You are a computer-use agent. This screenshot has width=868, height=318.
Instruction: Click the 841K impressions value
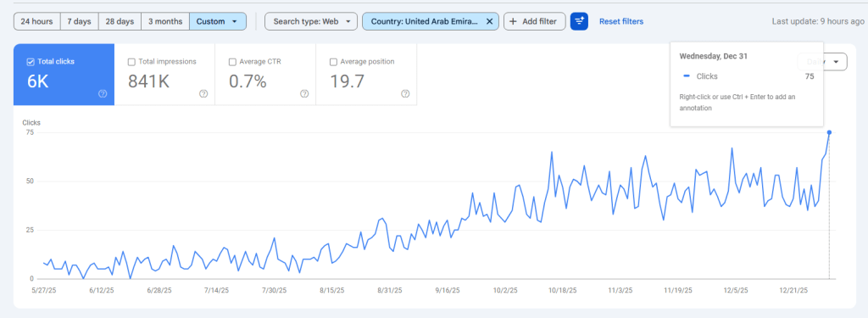[148, 81]
